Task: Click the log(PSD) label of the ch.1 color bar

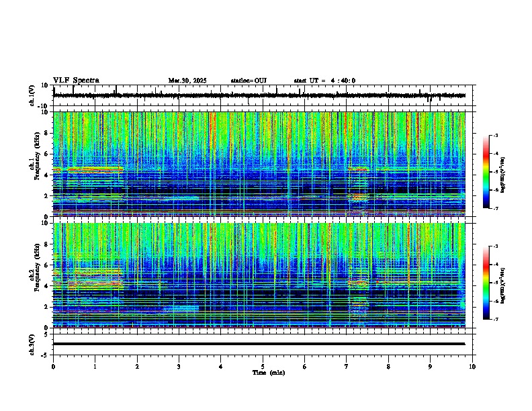Action: coord(503,175)
